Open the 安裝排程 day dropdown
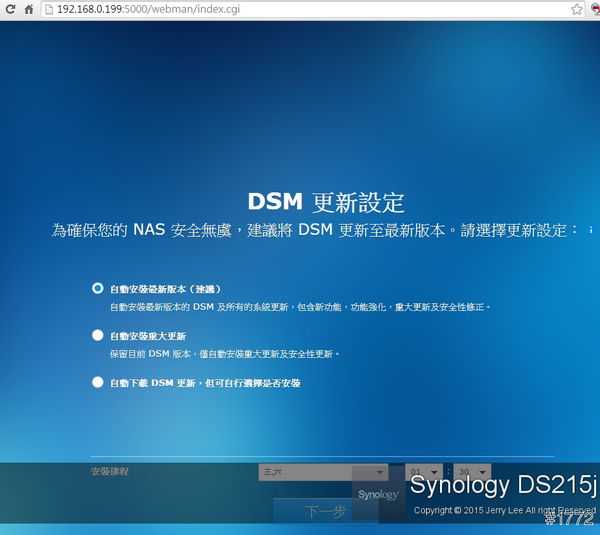Image resolution: width=600 pixels, height=535 pixels. (323, 472)
